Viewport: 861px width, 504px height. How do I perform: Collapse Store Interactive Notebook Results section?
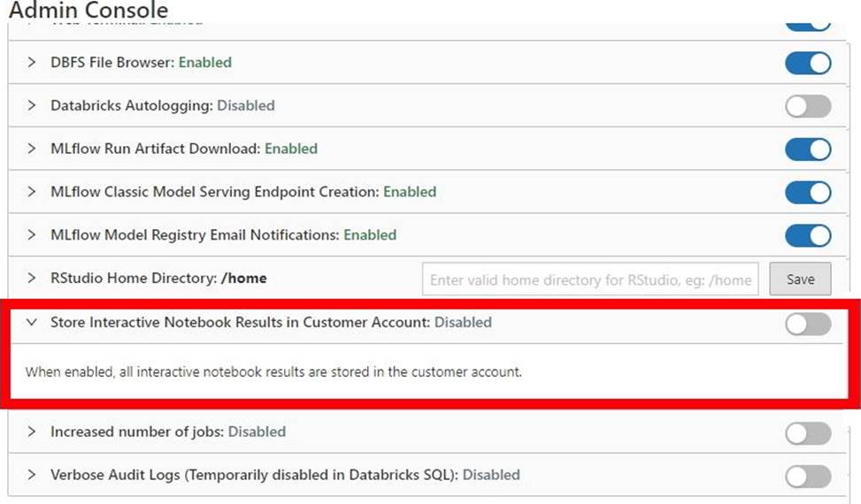[32, 323]
